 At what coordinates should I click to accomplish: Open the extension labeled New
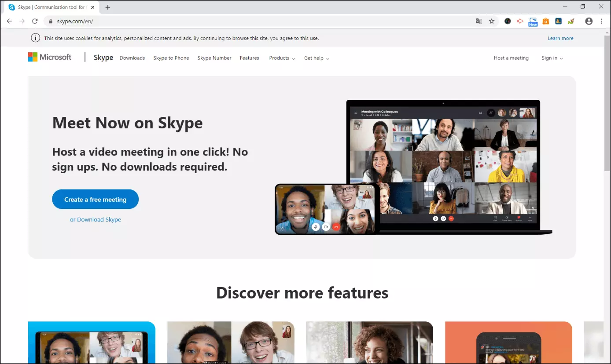tap(533, 22)
